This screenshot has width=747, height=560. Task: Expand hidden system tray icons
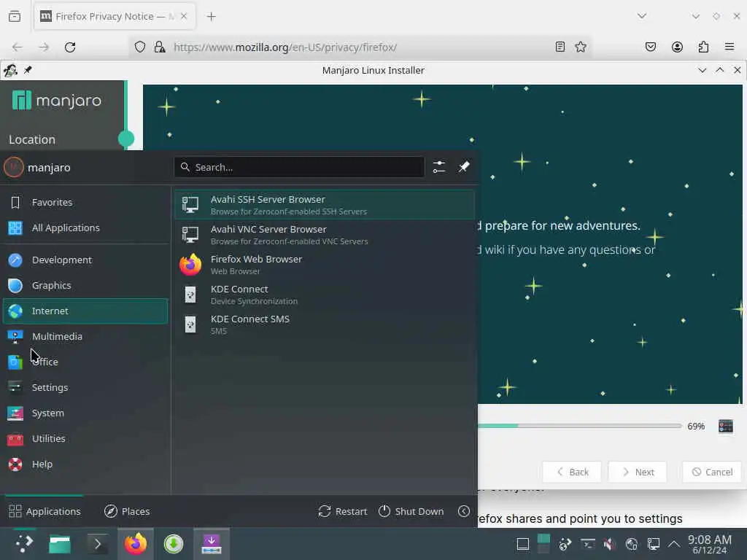click(x=674, y=544)
